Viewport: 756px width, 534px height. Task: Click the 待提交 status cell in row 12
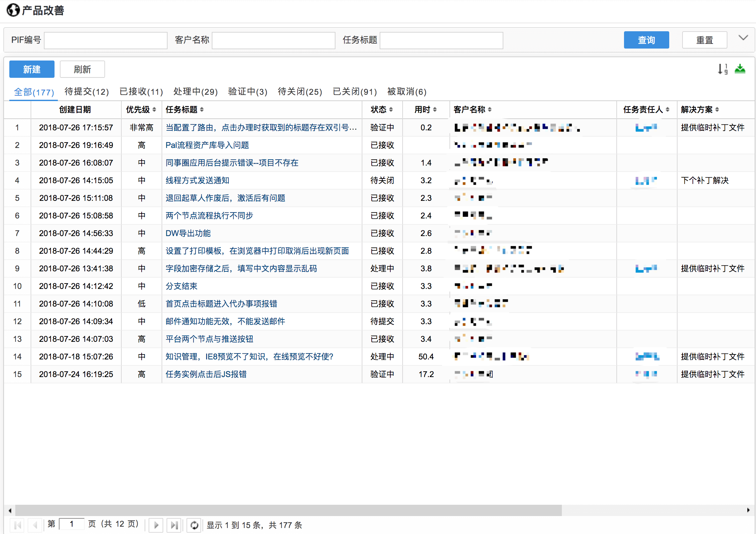pyautogui.click(x=382, y=322)
